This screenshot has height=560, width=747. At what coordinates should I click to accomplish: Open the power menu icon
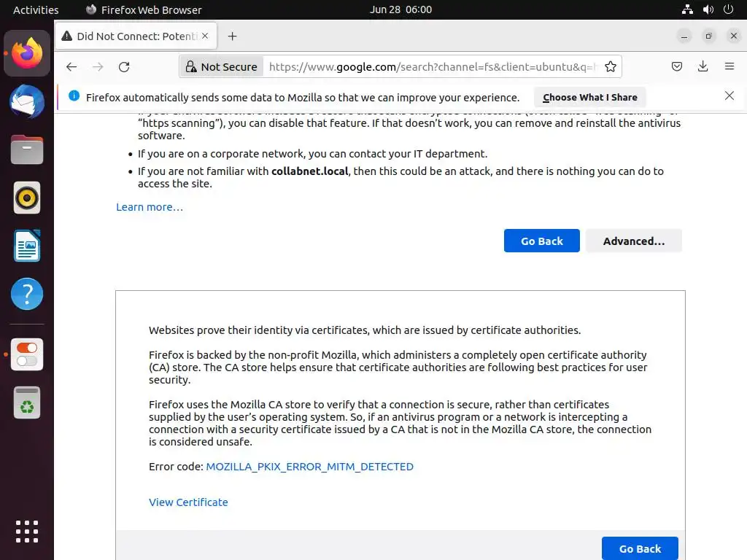[x=728, y=9]
